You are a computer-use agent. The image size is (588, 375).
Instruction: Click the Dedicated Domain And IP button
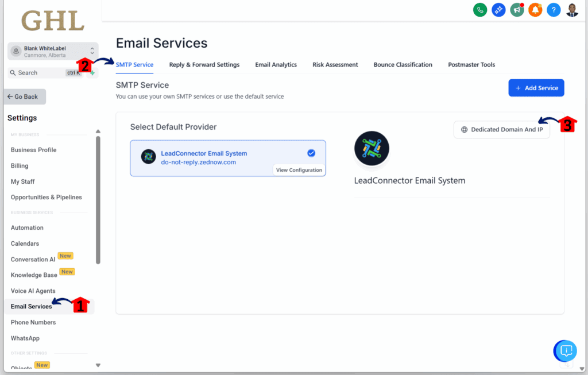point(502,129)
